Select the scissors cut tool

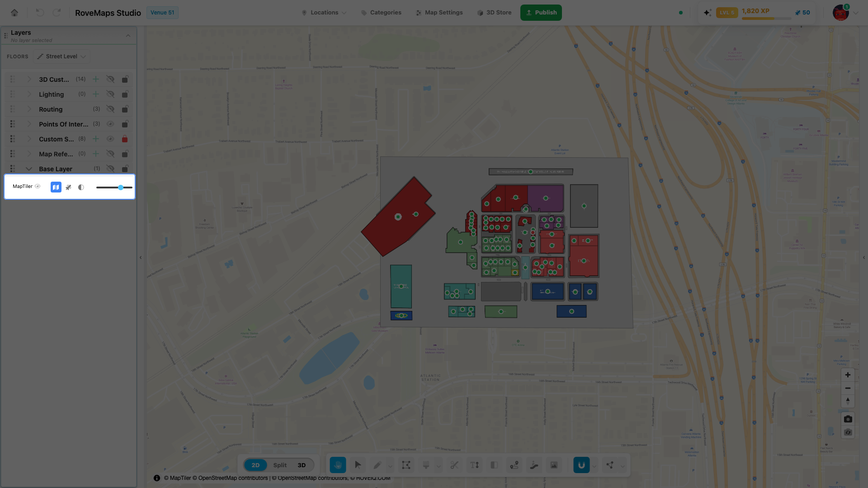tap(454, 465)
